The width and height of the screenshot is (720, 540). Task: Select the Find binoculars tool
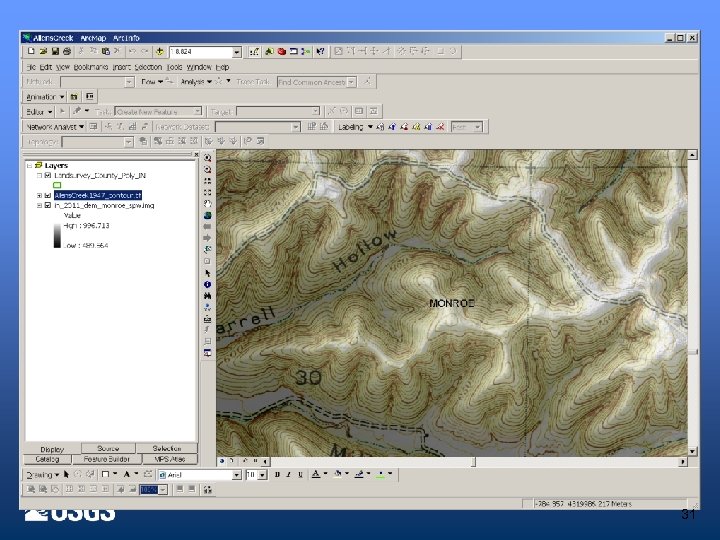[x=208, y=296]
